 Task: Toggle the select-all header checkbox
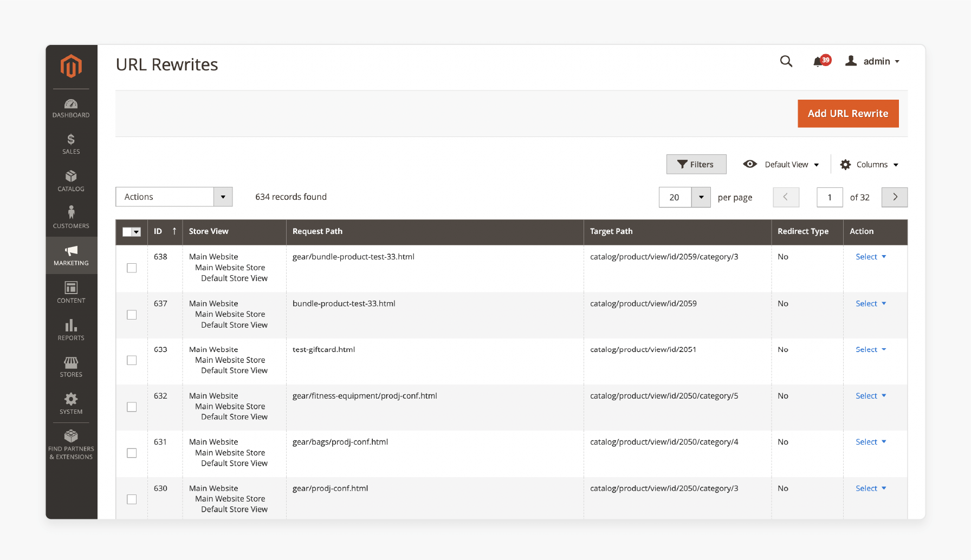tap(127, 232)
